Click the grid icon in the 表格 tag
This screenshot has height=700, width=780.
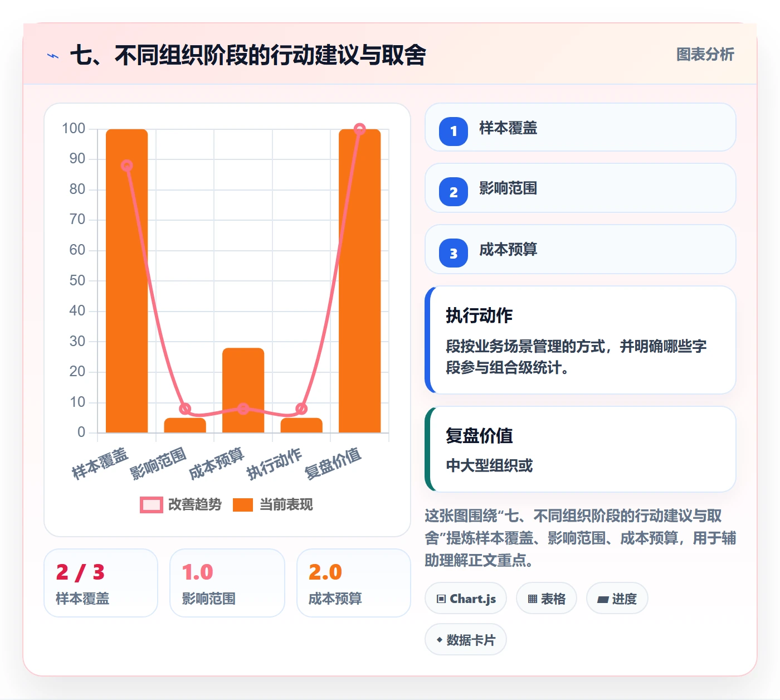click(533, 599)
